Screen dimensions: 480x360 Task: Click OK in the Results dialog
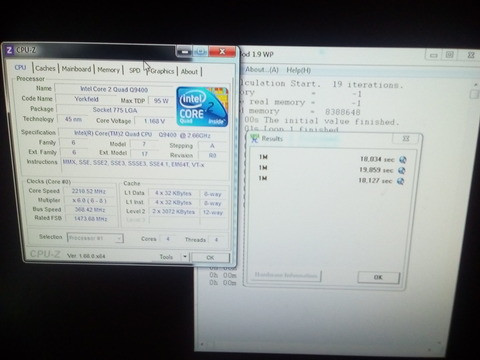(x=378, y=277)
